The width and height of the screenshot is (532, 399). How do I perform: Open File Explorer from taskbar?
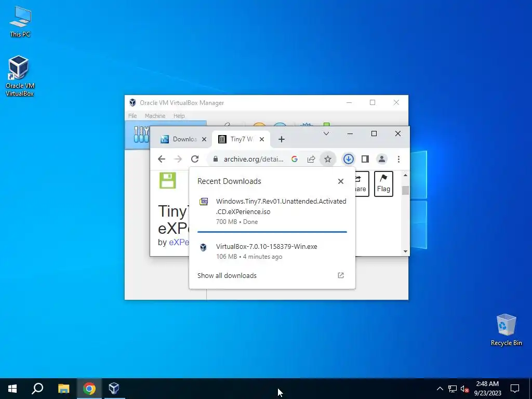[63, 389]
